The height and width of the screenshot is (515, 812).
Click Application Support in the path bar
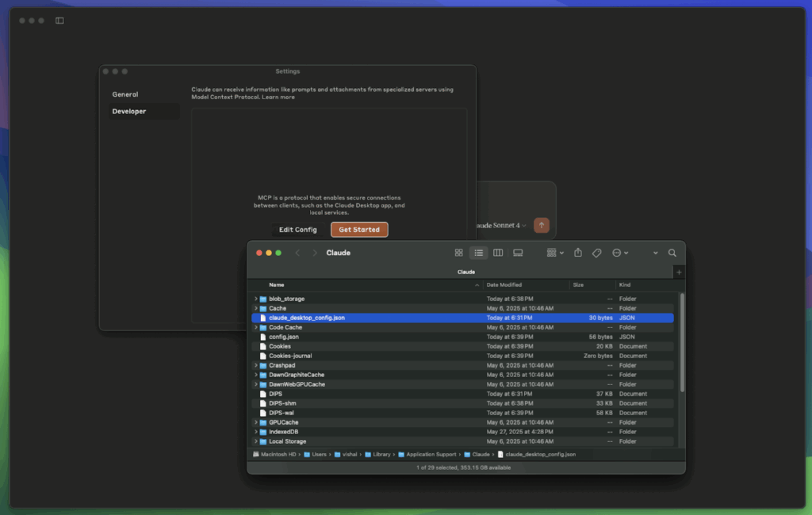coord(427,455)
